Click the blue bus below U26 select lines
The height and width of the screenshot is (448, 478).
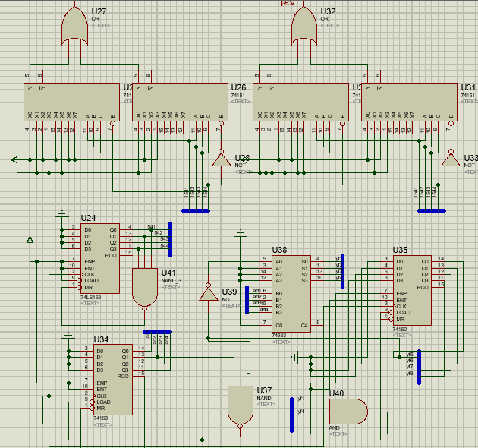pos(196,210)
